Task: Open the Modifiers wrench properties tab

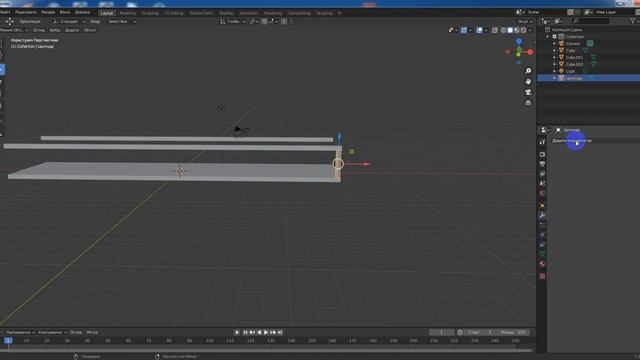Action: tap(542, 215)
